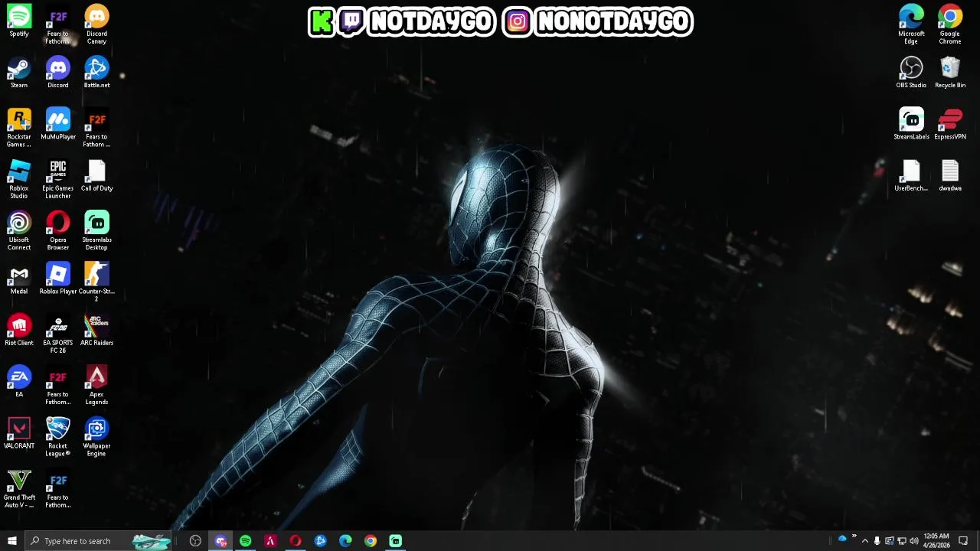This screenshot has width=980, height=551.
Task: Open Rockstar Games Launcher shortcut
Action: (x=19, y=128)
